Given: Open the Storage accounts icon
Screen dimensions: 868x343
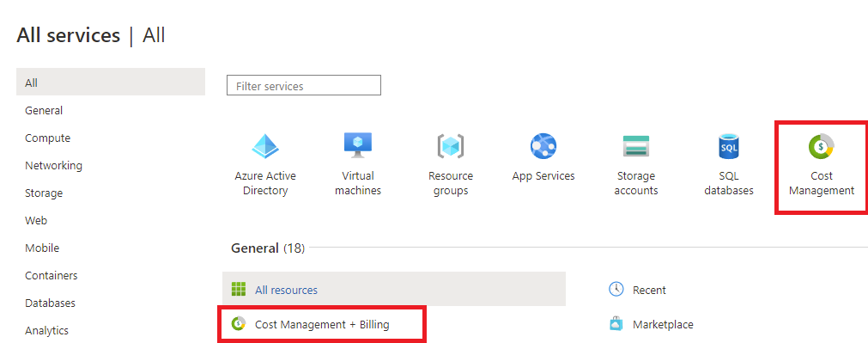Looking at the screenshot, I should coord(635,146).
